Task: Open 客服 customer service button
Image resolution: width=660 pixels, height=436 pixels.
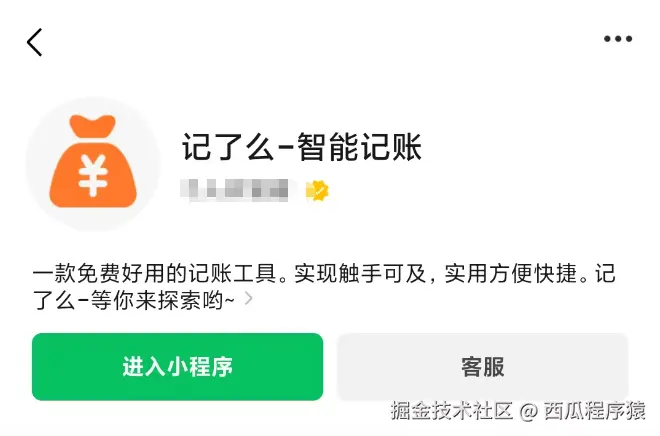Action: pos(483,367)
